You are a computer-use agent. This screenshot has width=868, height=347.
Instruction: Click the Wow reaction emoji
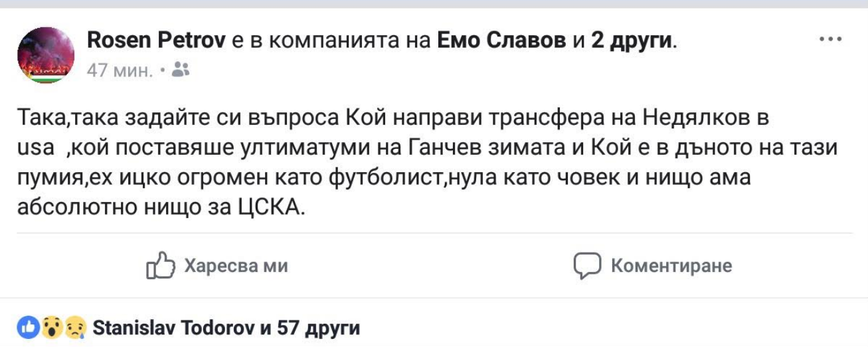click(52, 328)
